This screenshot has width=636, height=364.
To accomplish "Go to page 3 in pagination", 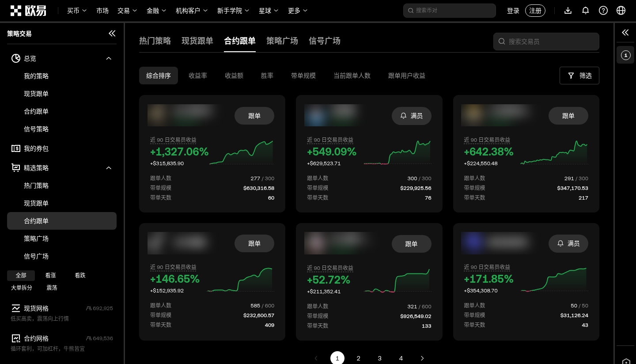I will [380, 358].
